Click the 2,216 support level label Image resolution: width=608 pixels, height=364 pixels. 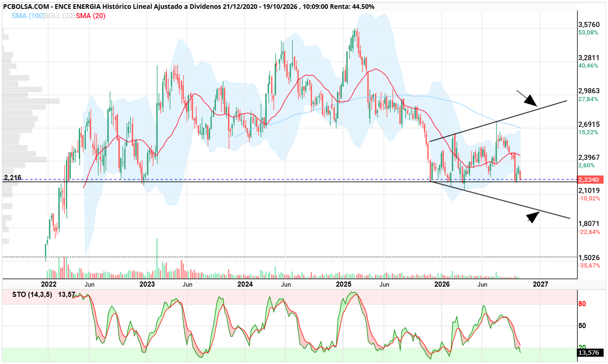(12, 178)
